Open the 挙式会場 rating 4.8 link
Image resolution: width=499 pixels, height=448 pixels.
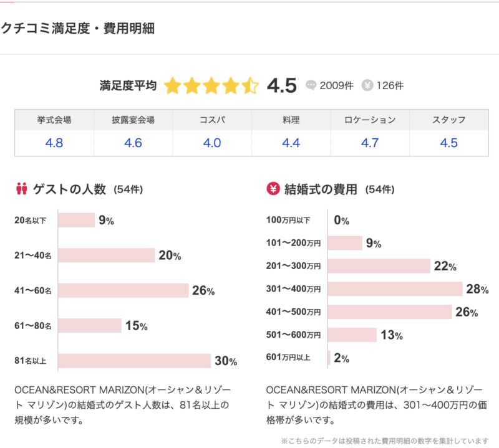(54, 143)
